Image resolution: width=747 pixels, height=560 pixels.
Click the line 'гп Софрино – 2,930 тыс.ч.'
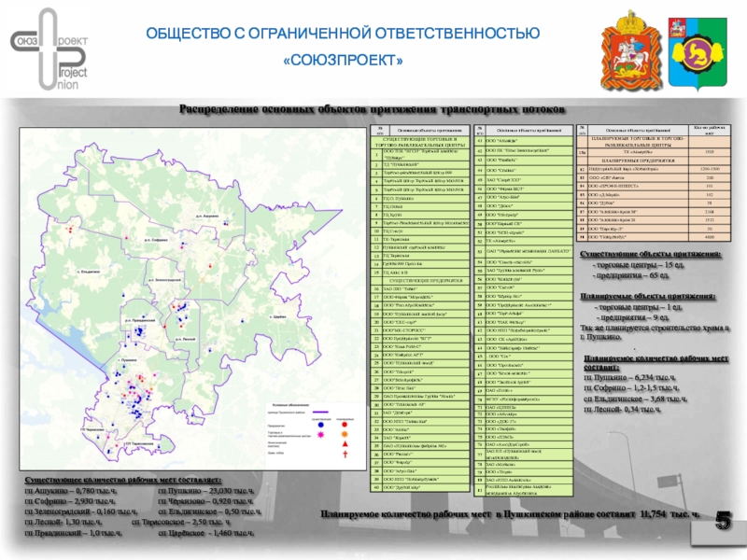tap(69, 501)
